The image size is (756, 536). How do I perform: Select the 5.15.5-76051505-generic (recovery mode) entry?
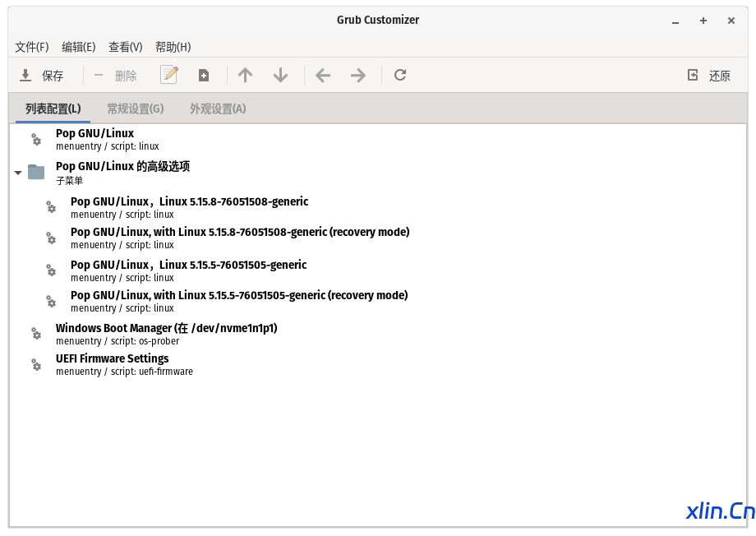point(239,295)
